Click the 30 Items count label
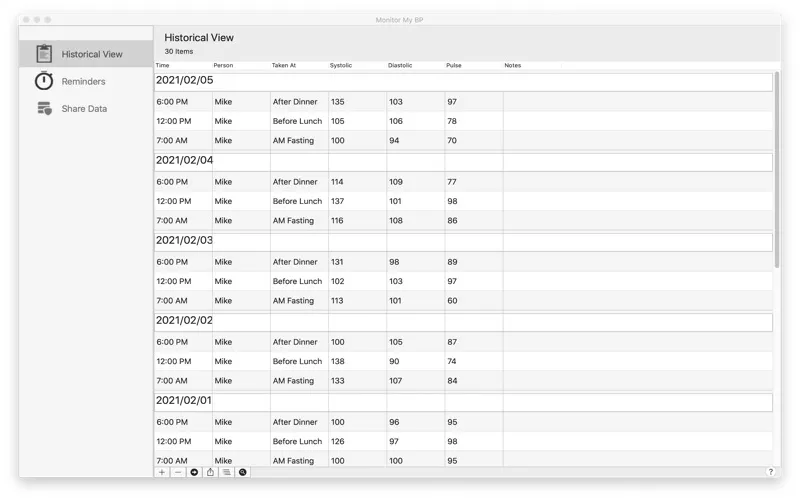 pyautogui.click(x=179, y=52)
